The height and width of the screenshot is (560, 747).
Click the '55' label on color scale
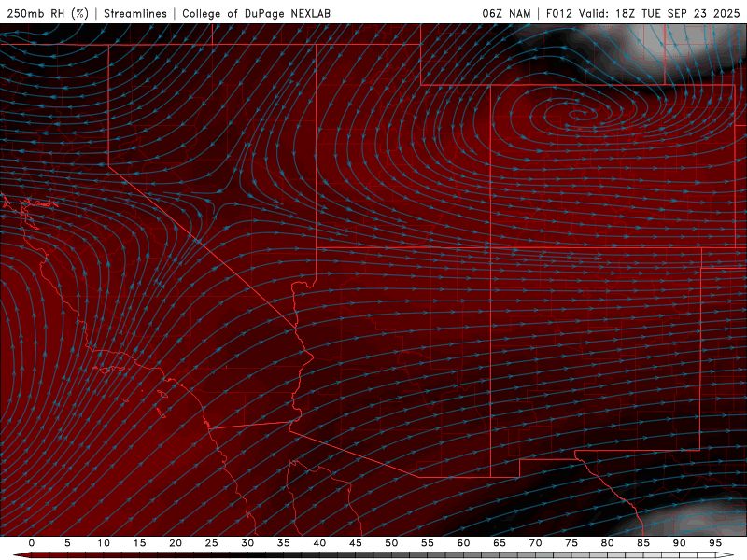(428, 543)
